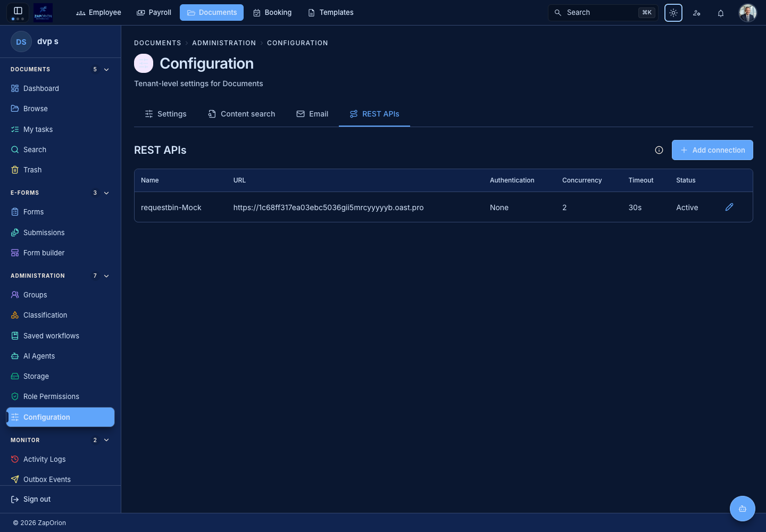Open Browse in the sidebar
The height and width of the screenshot is (532, 766).
pos(60,109)
